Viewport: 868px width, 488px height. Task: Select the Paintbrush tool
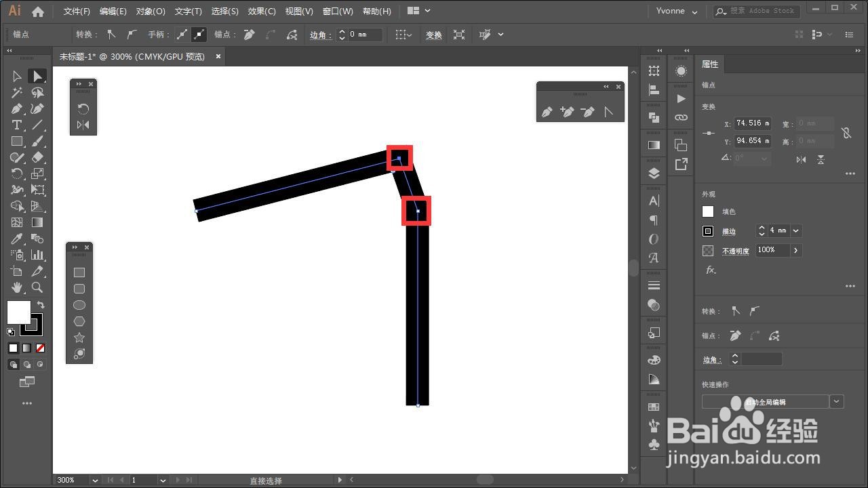(x=37, y=141)
